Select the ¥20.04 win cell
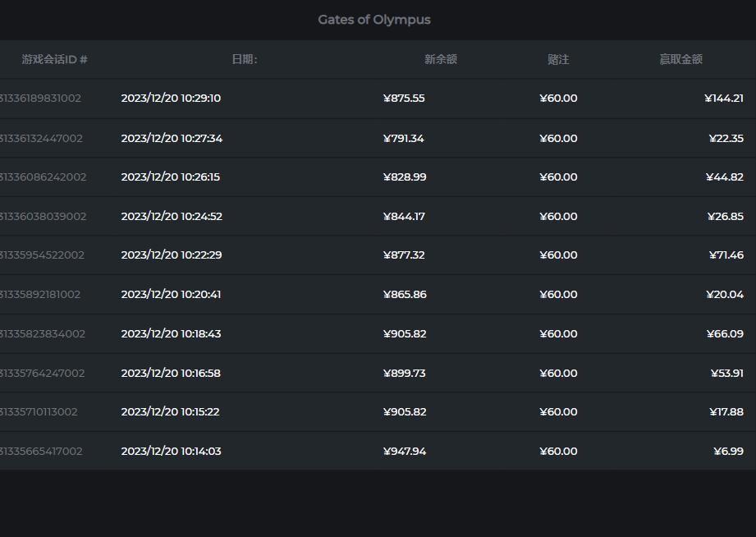 725,295
